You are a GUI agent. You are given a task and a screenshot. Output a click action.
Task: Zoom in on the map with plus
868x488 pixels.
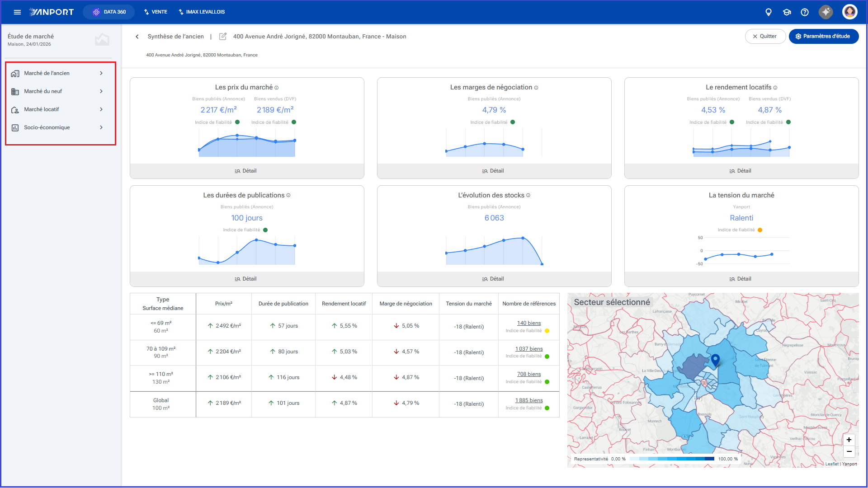point(849,440)
